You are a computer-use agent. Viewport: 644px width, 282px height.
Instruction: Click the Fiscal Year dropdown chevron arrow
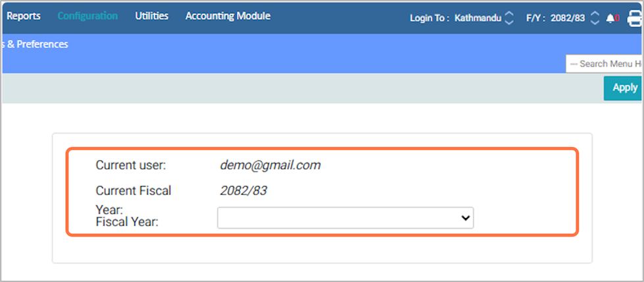click(465, 218)
